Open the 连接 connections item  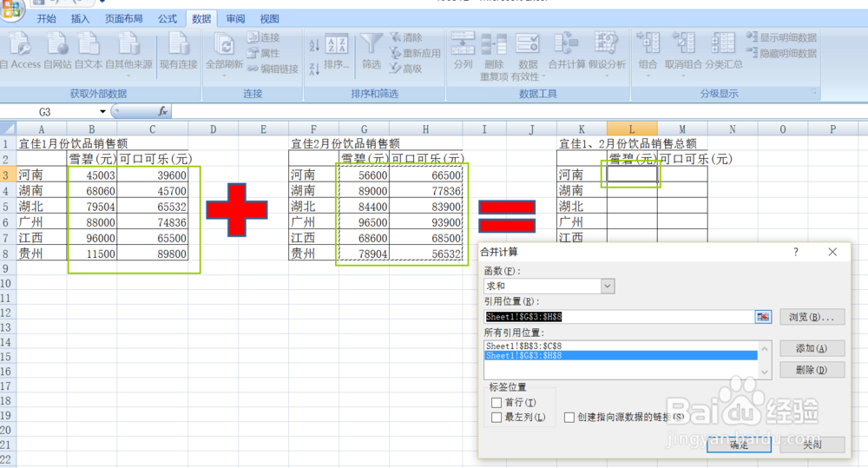[x=264, y=37]
